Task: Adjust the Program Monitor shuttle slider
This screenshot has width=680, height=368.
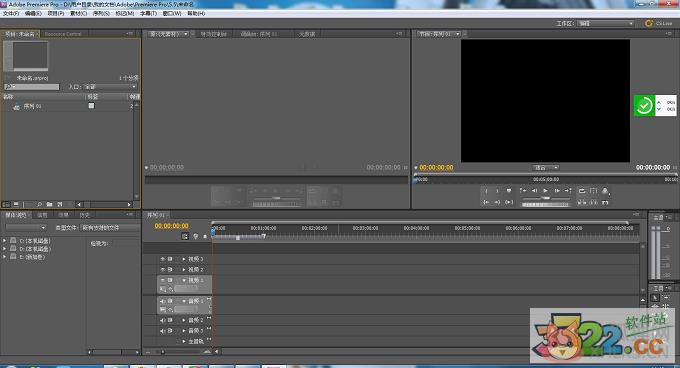Action: click(546, 198)
